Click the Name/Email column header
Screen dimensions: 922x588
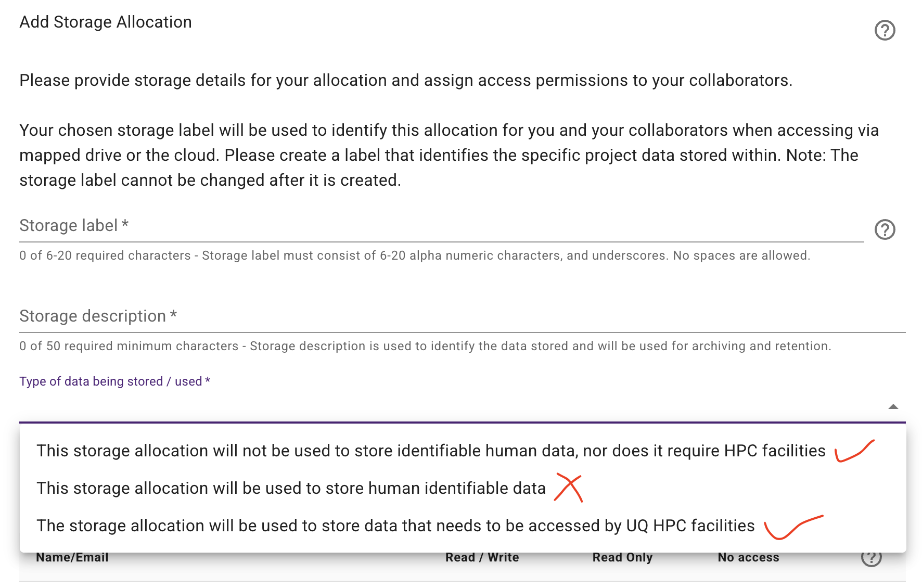[x=72, y=557]
